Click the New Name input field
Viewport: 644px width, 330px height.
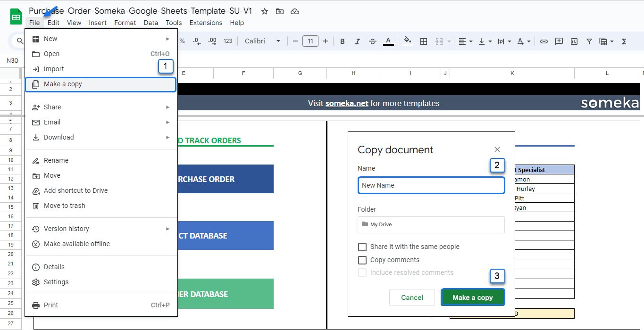point(431,185)
